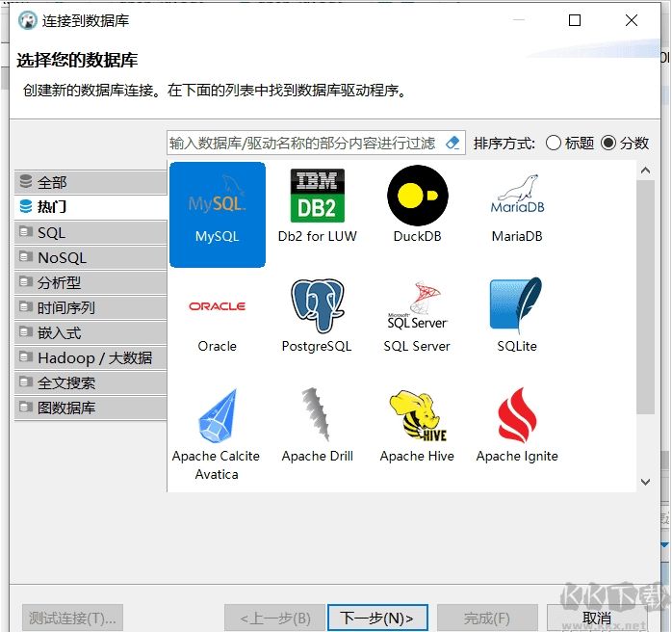Click the 完成(F) button
Image resolution: width=672 pixels, height=632 pixels.
coord(487,618)
